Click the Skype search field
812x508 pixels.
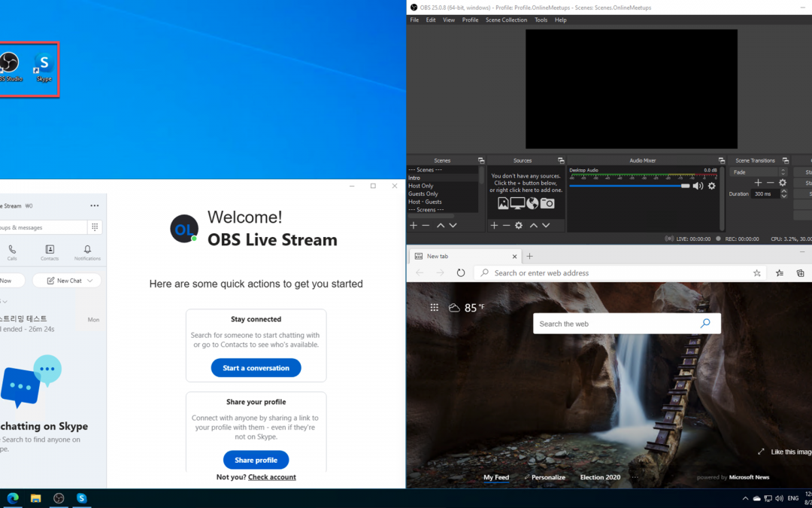coord(42,227)
